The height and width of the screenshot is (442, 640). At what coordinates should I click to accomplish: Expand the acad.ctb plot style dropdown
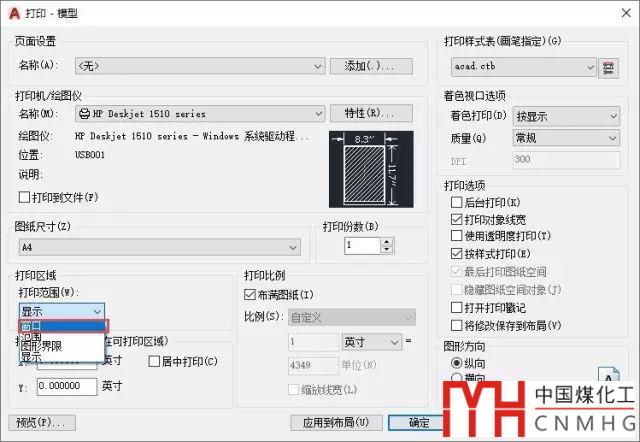tap(524, 67)
